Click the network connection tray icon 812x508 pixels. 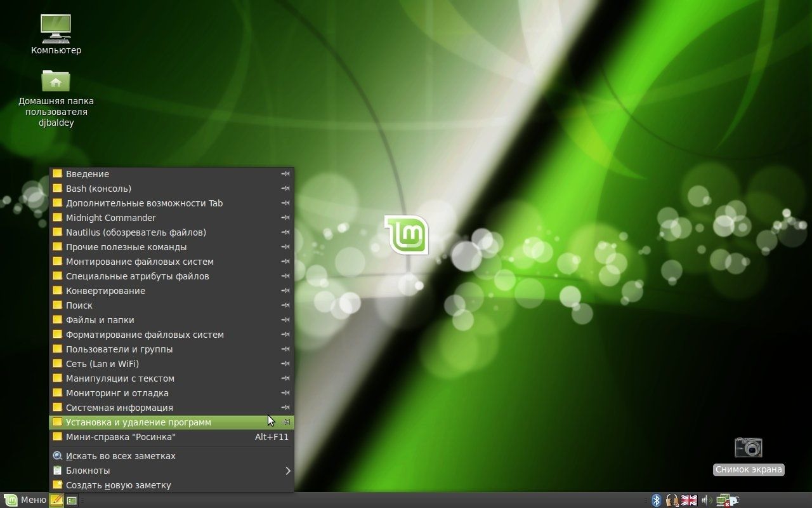click(x=724, y=500)
